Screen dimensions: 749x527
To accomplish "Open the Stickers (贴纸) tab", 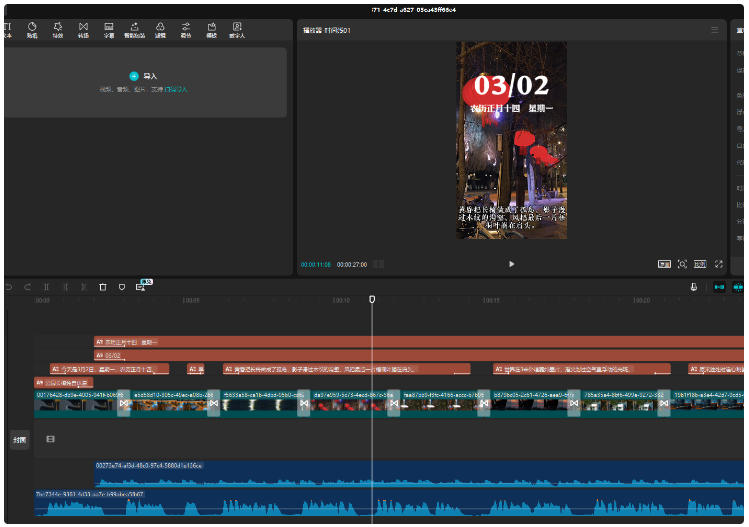I will pyautogui.click(x=31, y=29).
